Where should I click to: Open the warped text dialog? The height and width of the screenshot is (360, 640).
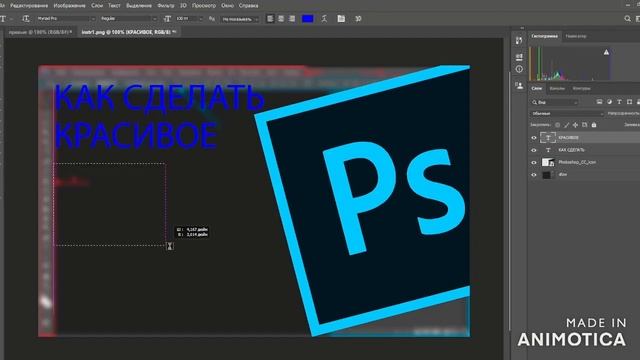324,19
